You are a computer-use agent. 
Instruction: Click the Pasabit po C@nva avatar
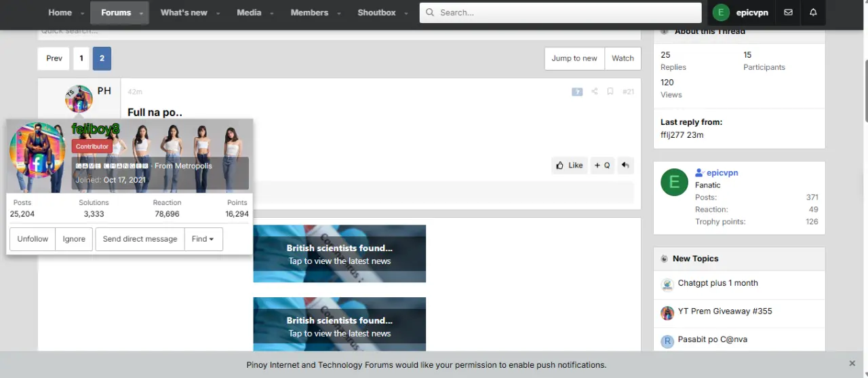(667, 341)
